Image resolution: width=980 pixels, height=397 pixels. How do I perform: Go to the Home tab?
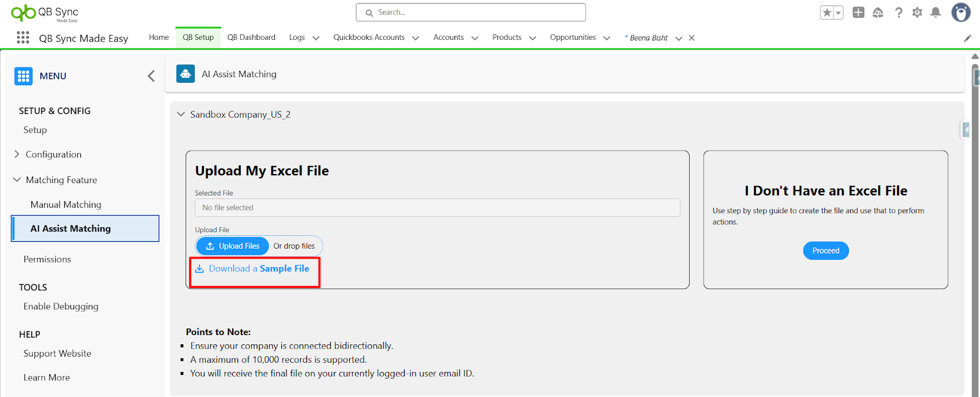159,37
